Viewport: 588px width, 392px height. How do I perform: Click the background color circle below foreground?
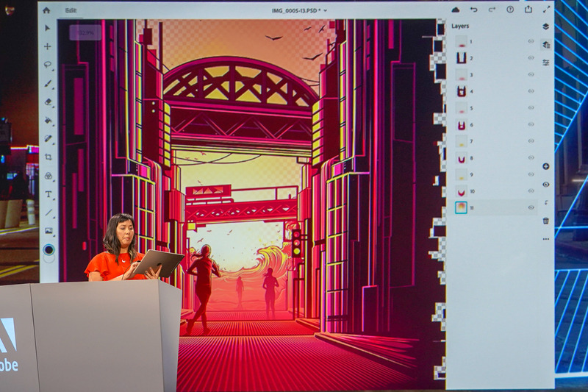point(49,258)
